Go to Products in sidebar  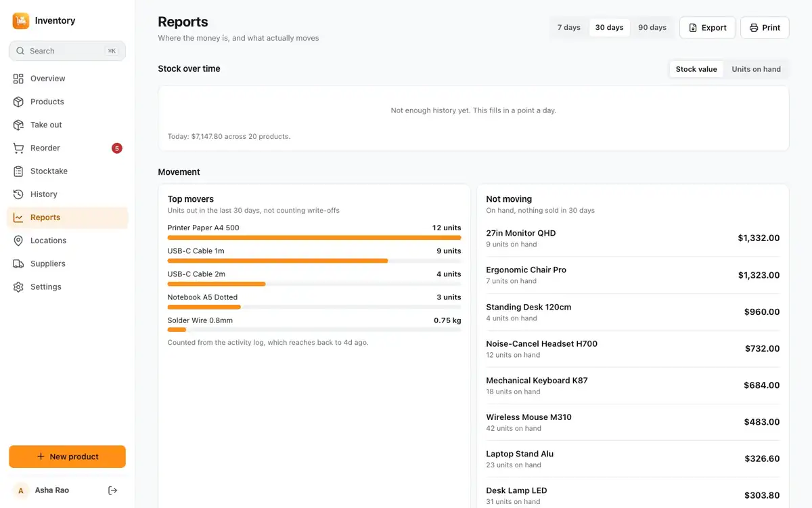click(x=67, y=102)
